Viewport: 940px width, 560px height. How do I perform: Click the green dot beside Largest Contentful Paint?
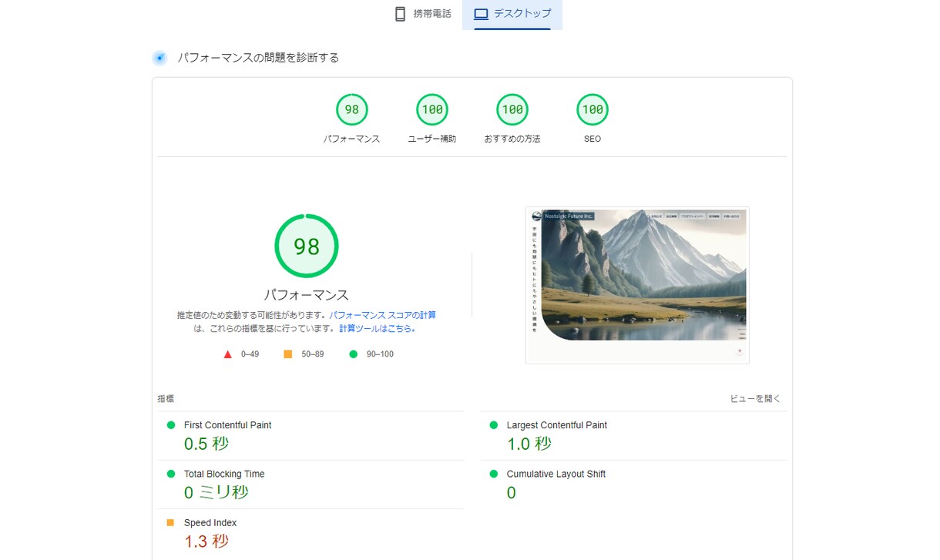(493, 425)
